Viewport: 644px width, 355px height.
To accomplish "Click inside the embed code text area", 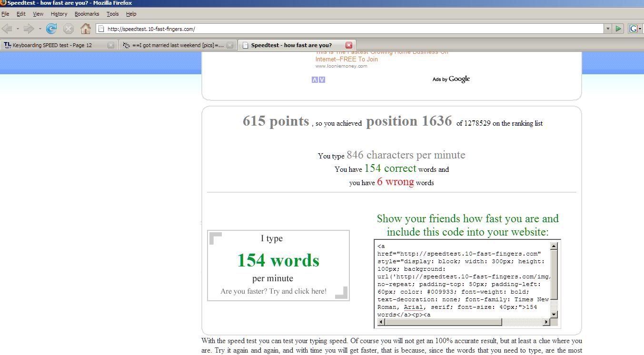I will click(x=463, y=280).
